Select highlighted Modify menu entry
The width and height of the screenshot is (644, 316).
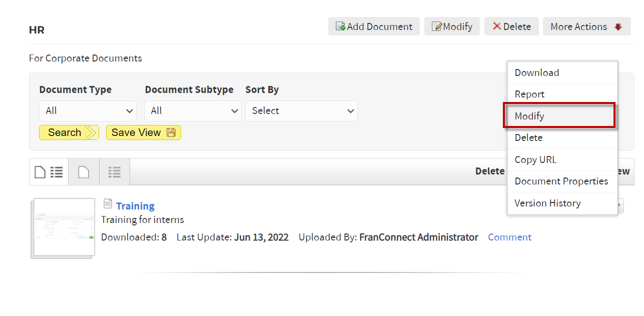click(x=559, y=116)
